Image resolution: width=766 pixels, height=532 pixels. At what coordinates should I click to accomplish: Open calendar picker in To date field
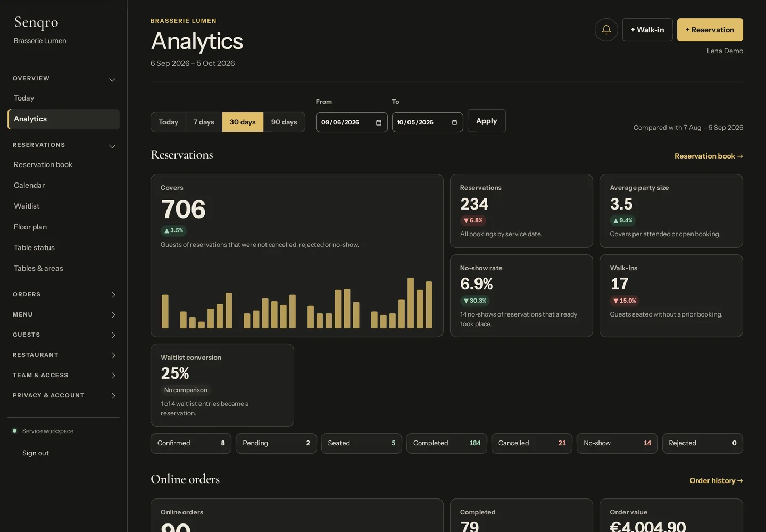pyautogui.click(x=454, y=122)
